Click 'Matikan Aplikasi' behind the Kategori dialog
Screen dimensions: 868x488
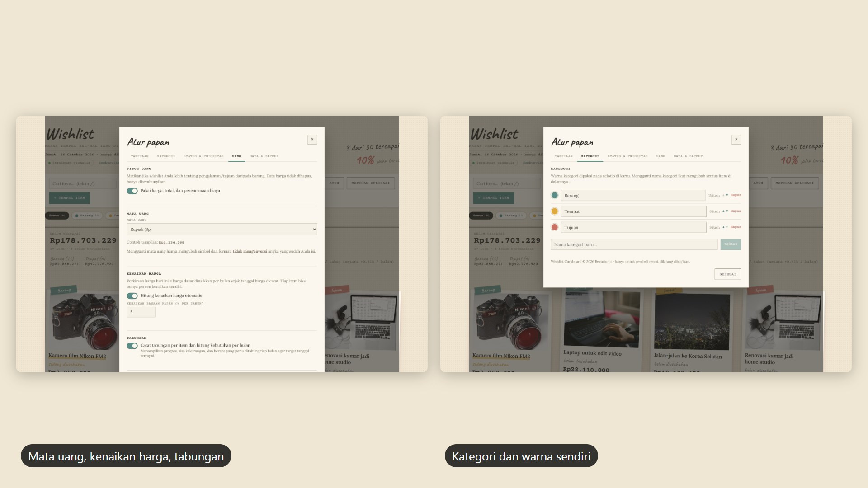794,183
